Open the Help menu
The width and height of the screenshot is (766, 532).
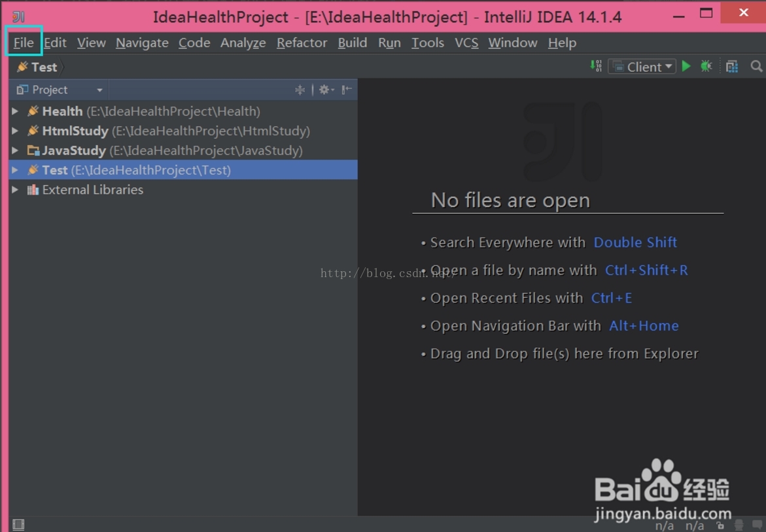563,42
